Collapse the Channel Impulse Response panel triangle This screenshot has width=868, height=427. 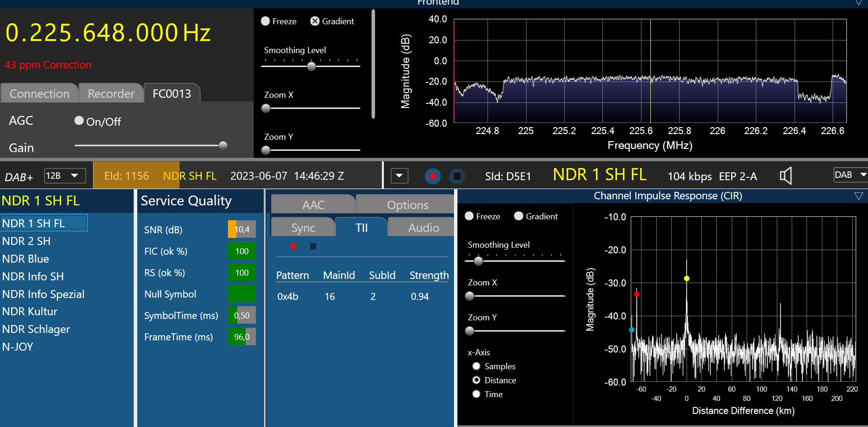[859, 196]
